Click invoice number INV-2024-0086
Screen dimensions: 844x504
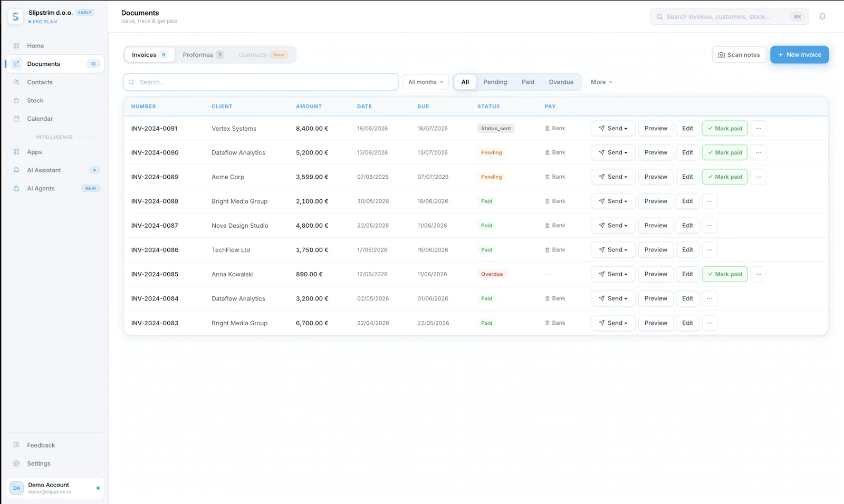pyautogui.click(x=155, y=250)
